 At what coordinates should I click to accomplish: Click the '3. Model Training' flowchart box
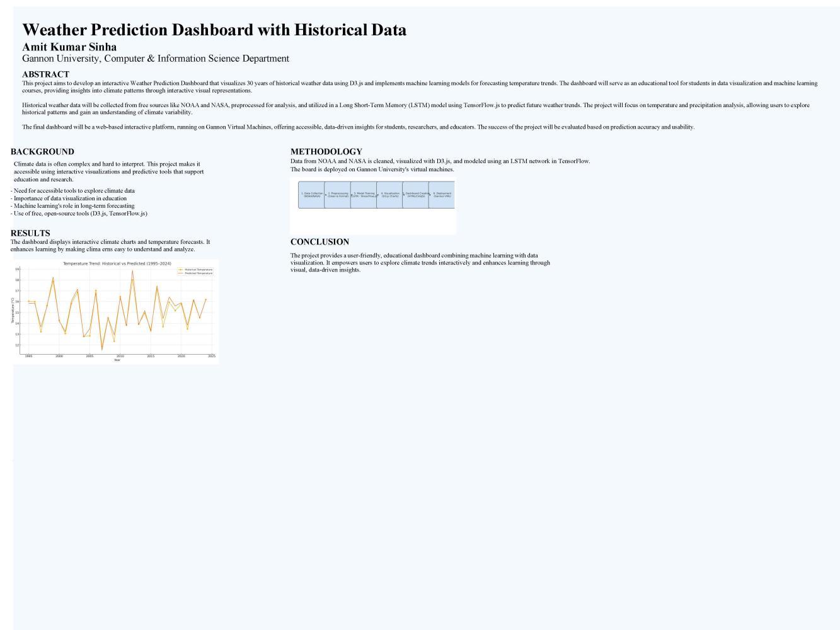coord(364,195)
